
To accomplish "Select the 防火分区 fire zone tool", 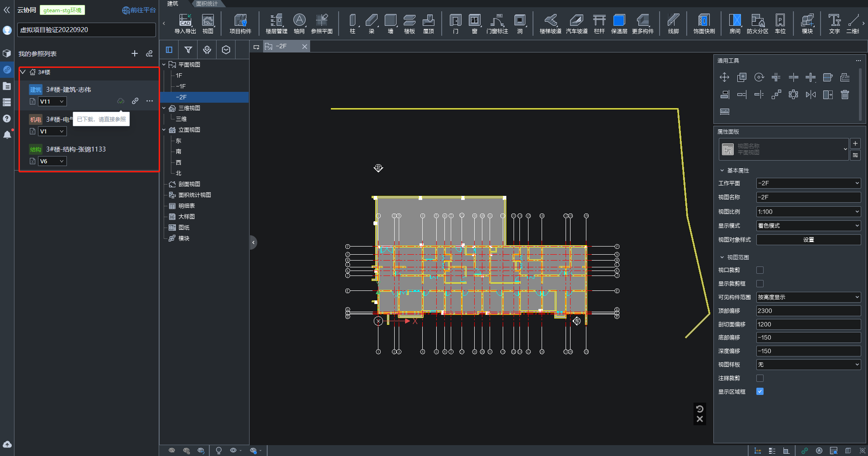I will [758, 24].
